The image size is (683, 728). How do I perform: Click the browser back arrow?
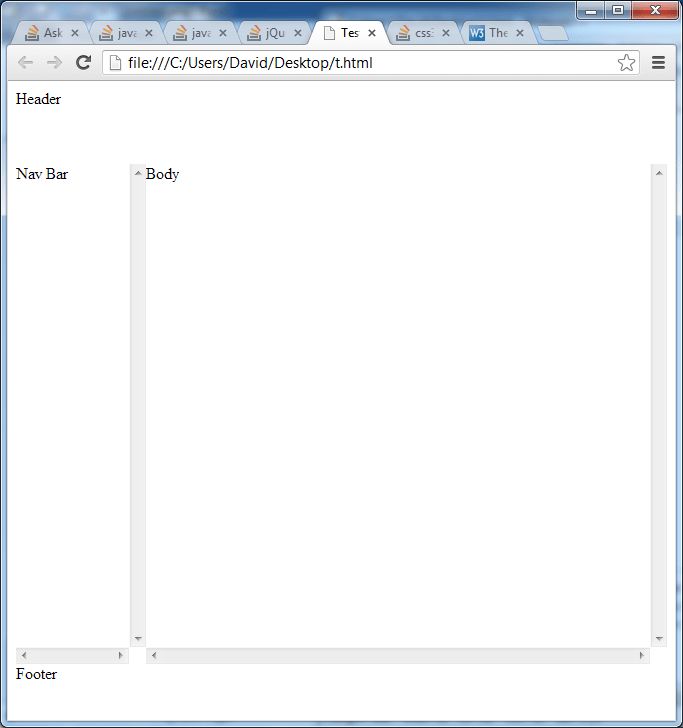26,63
